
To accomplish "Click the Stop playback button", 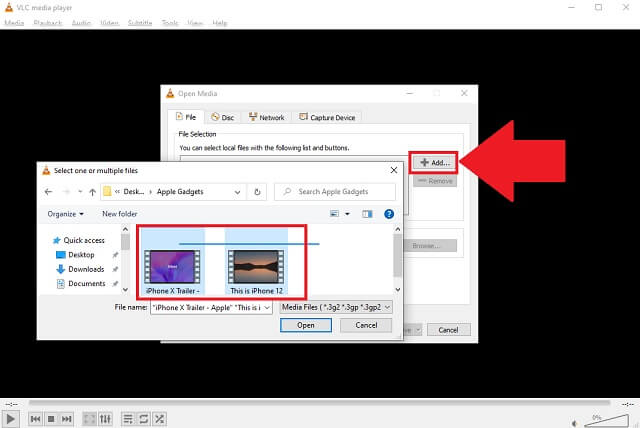I will click(51, 419).
